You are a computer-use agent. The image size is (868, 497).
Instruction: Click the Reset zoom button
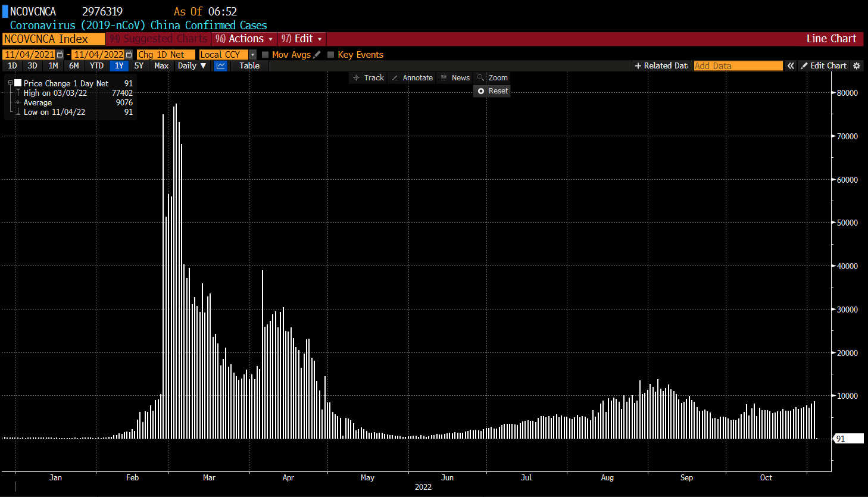(492, 91)
